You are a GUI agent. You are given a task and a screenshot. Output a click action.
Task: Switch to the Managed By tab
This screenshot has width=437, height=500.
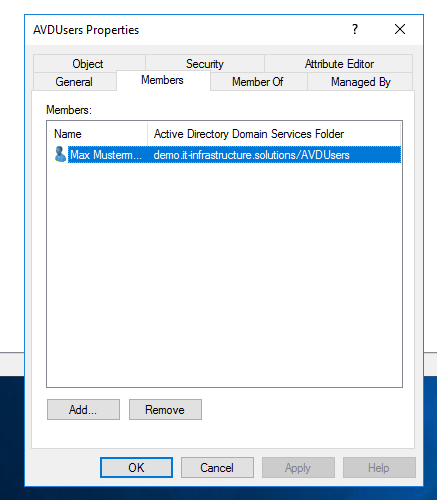pyautogui.click(x=360, y=82)
